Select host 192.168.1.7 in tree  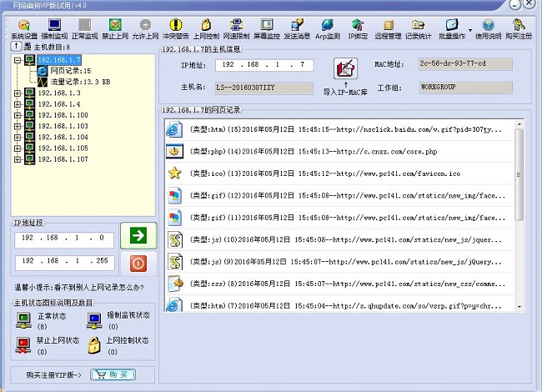point(59,60)
